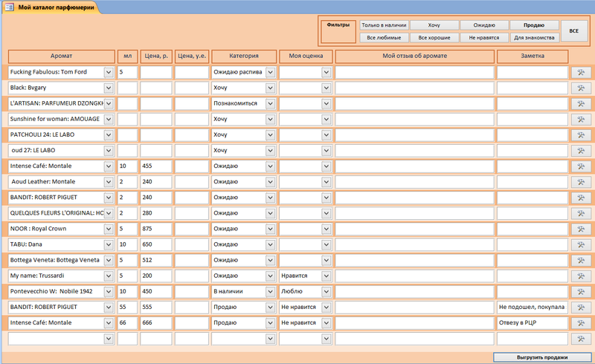This screenshot has height=364, width=595.
Task: Open category dropdown showing 'В наличии'
Action: pyautogui.click(x=270, y=292)
